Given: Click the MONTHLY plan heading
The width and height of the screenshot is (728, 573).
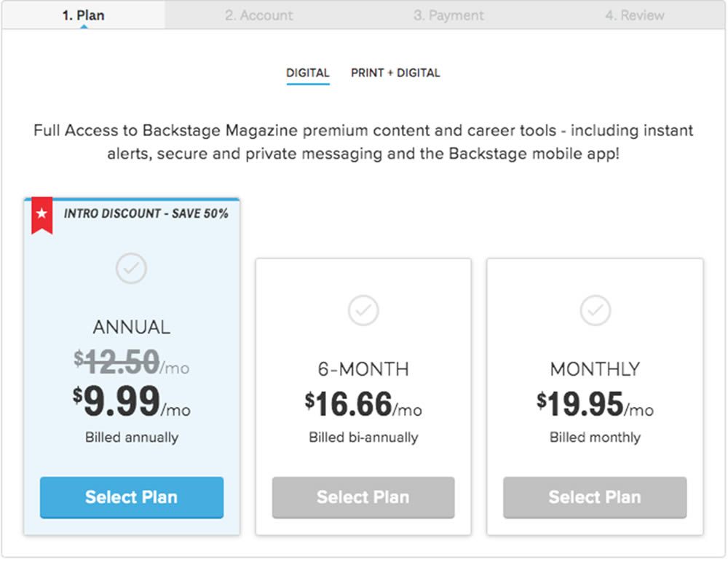Looking at the screenshot, I should 595,369.
